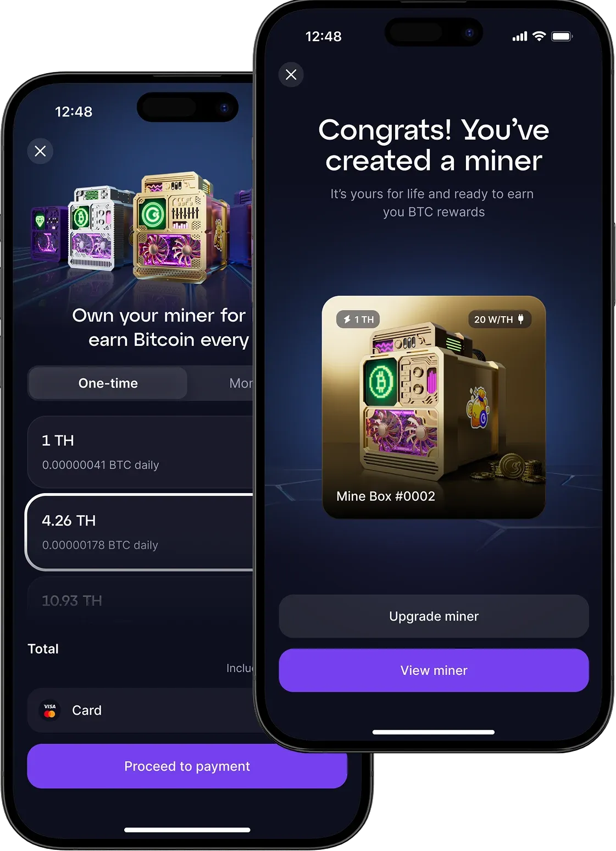Switch to the One-time tab
Viewport: 616px width, 851px height.
tap(108, 383)
